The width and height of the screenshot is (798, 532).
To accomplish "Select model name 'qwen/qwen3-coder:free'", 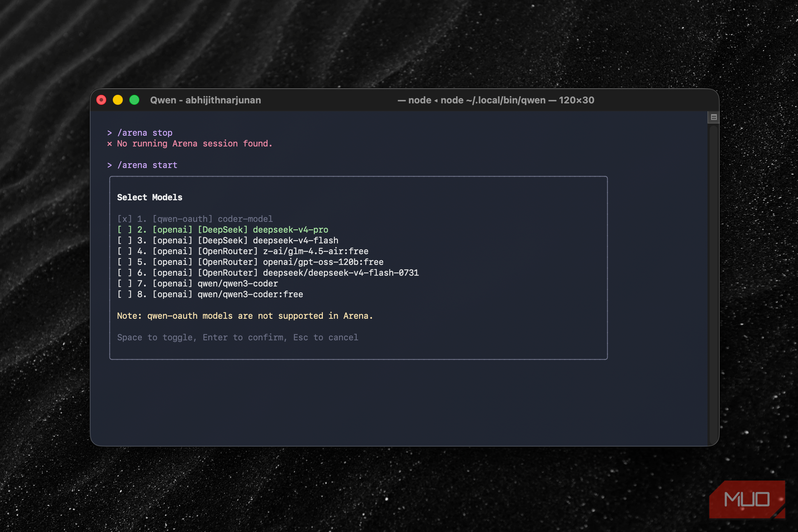I will pyautogui.click(x=250, y=294).
